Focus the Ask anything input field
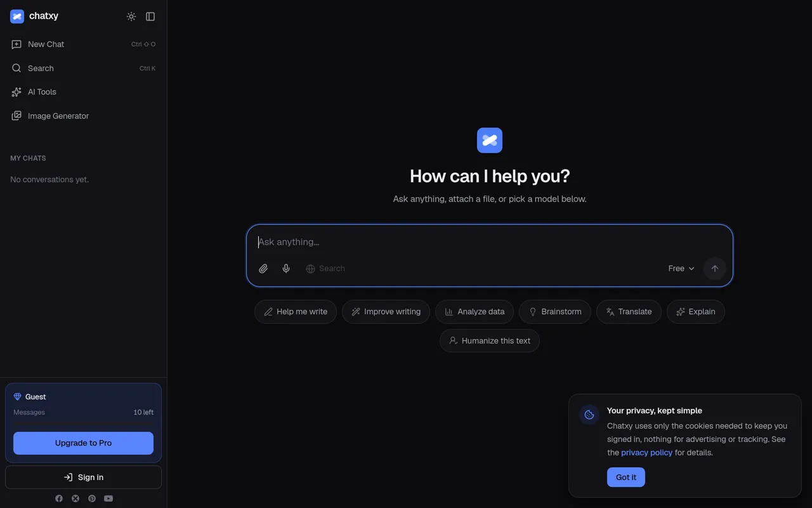The image size is (812, 508). coord(490,242)
